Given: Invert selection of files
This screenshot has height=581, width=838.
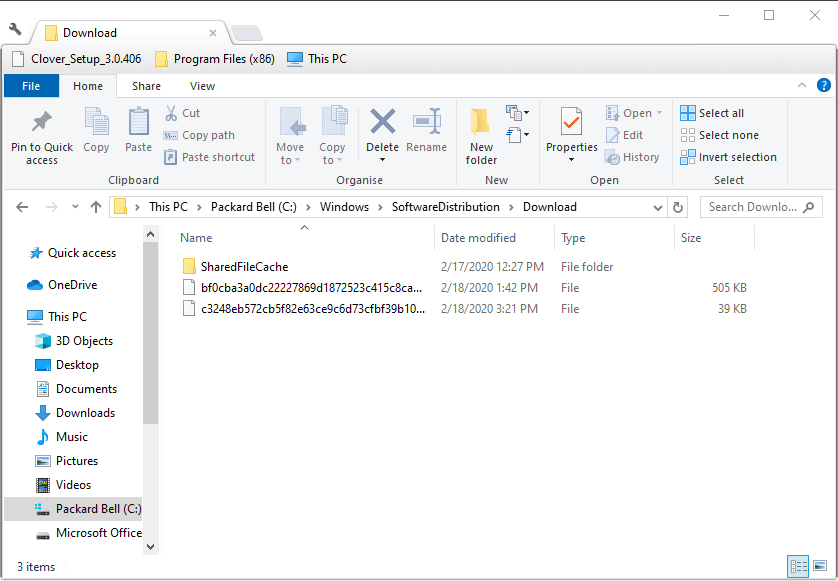Looking at the screenshot, I should pos(728,157).
